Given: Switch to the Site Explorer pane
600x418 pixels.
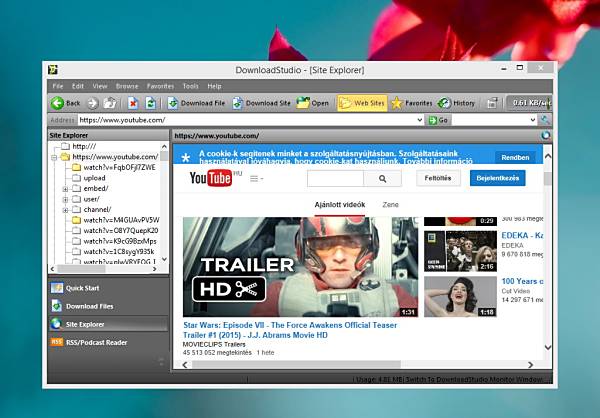Looking at the screenshot, I should [x=109, y=324].
